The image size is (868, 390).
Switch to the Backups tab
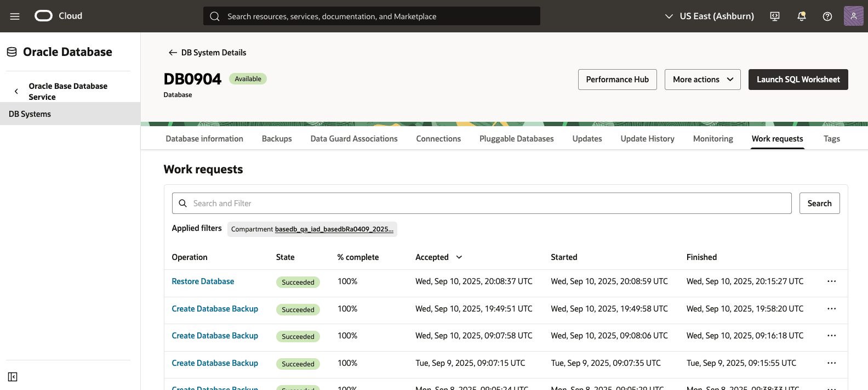277,139
